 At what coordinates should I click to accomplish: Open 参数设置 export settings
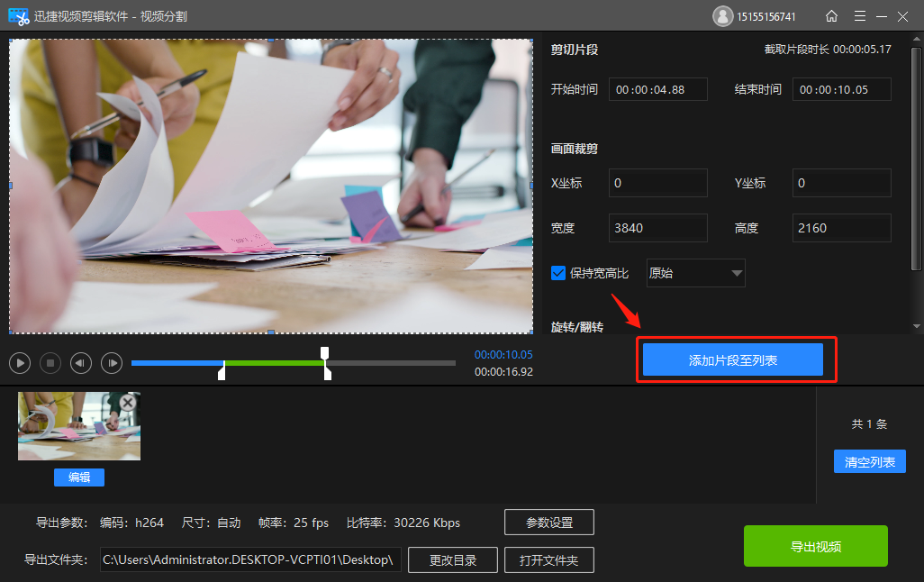coord(549,523)
